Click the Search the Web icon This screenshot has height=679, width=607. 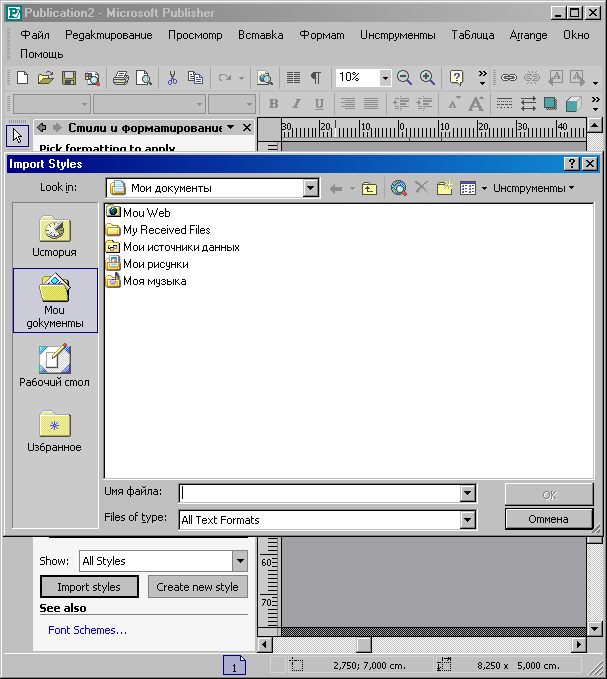click(399, 188)
